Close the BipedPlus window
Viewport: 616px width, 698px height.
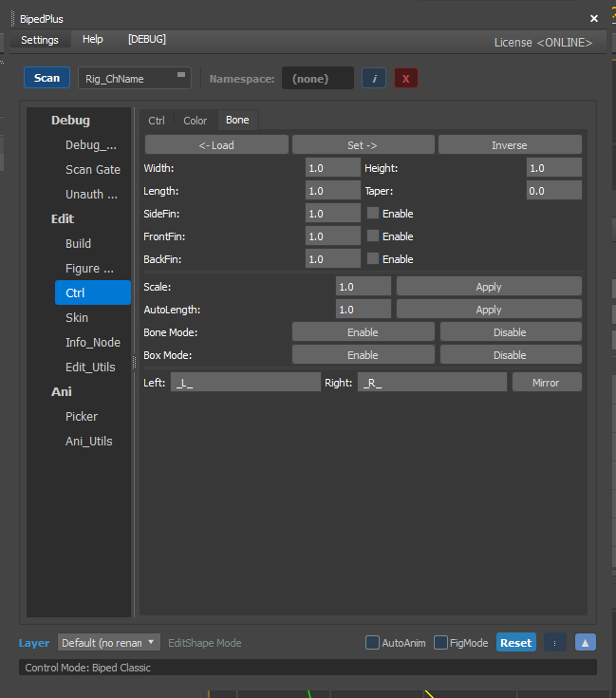point(594,18)
